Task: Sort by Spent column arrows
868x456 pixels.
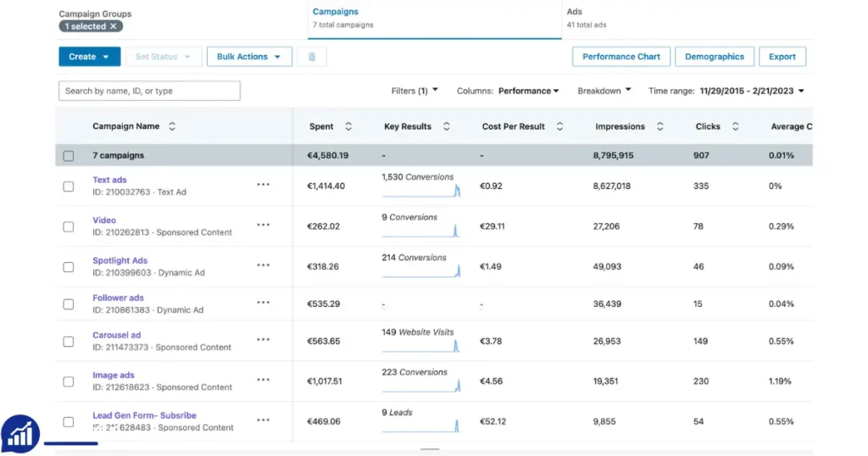Action: coord(348,126)
